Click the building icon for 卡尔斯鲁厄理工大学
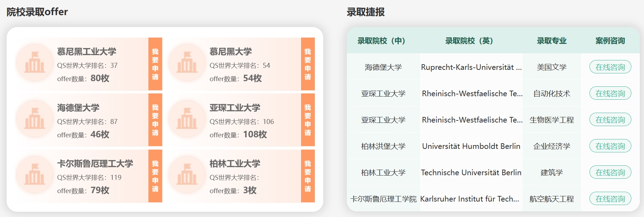644x217 pixels. pos(34,175)
